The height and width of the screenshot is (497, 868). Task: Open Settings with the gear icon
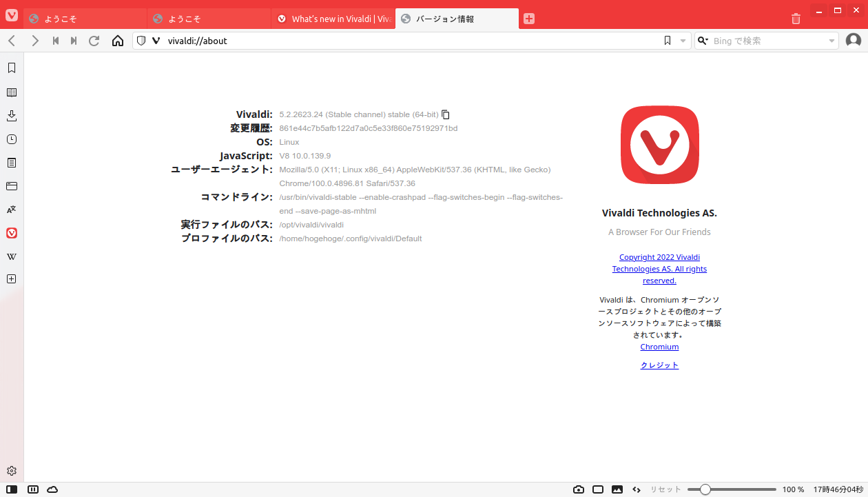pyautogui.click(x=12, y=471)
